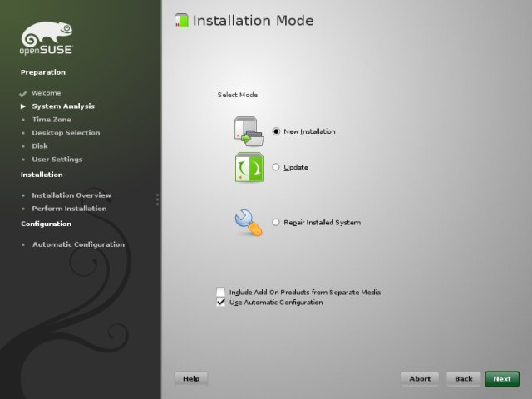
Task: Proceed with the Next button
Action: click(502, 379)
